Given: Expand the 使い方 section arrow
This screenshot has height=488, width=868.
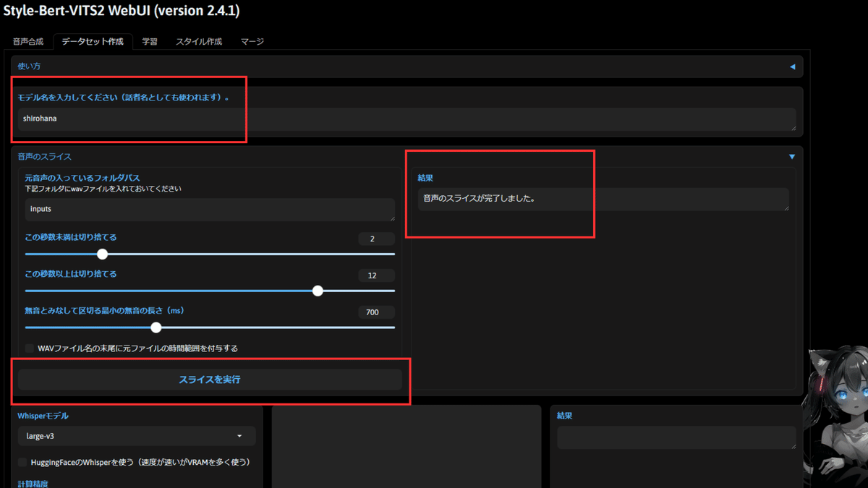Looking at the screenshot, I should coord(792,67).
